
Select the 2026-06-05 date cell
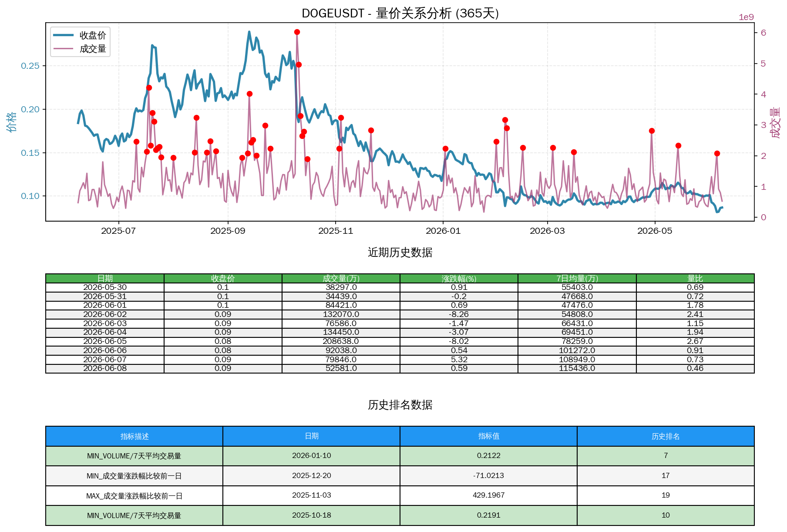point(105,341)
